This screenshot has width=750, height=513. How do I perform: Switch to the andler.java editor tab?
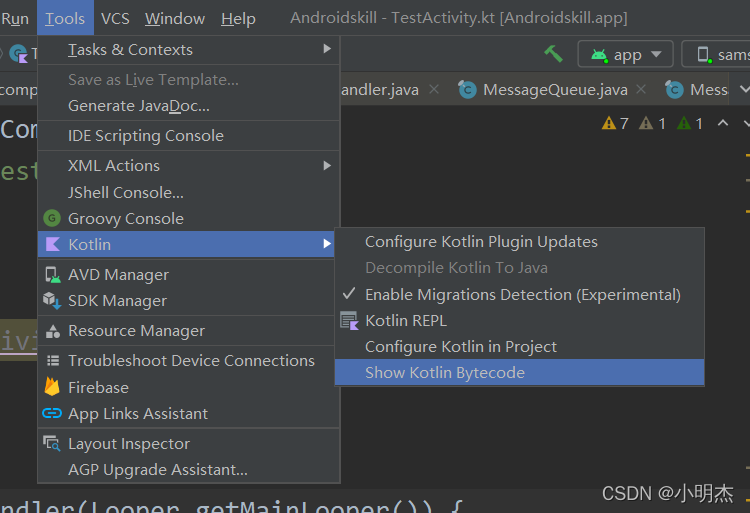(380, 89)
